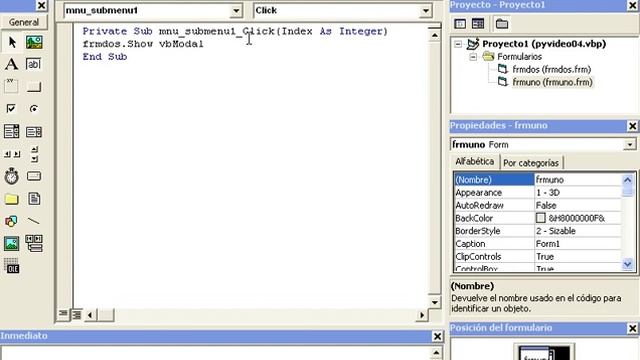Choose the Image control tool
Image resolution: width=640 pixels, height=360 pixels.
(x=11, y=244)
